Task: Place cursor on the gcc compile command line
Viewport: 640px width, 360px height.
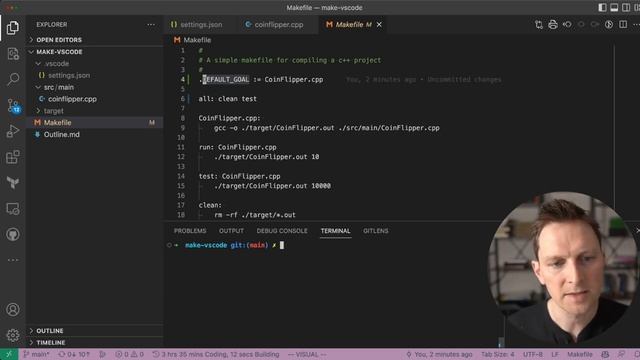Action: click(327, 128)
